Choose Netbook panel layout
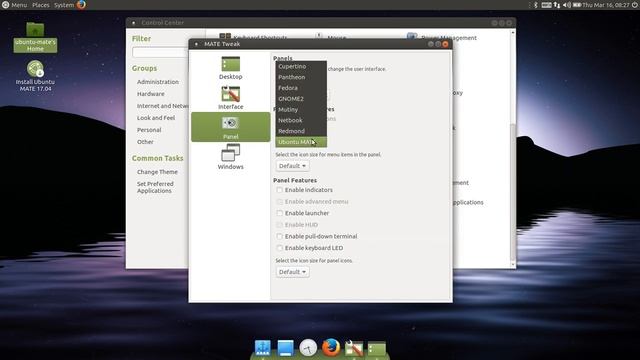This screenshot has width=640, height=360. tap(301, 120)
